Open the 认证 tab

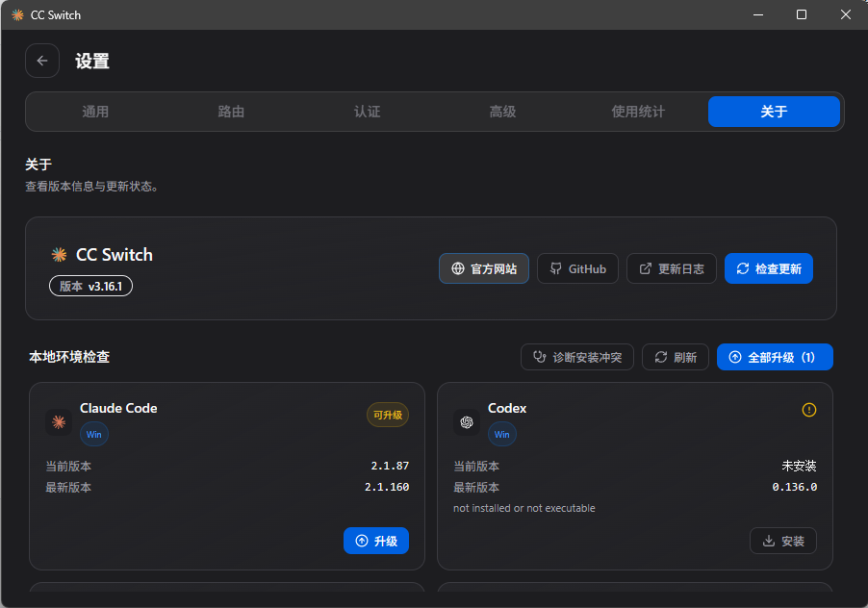click(367, 112)
